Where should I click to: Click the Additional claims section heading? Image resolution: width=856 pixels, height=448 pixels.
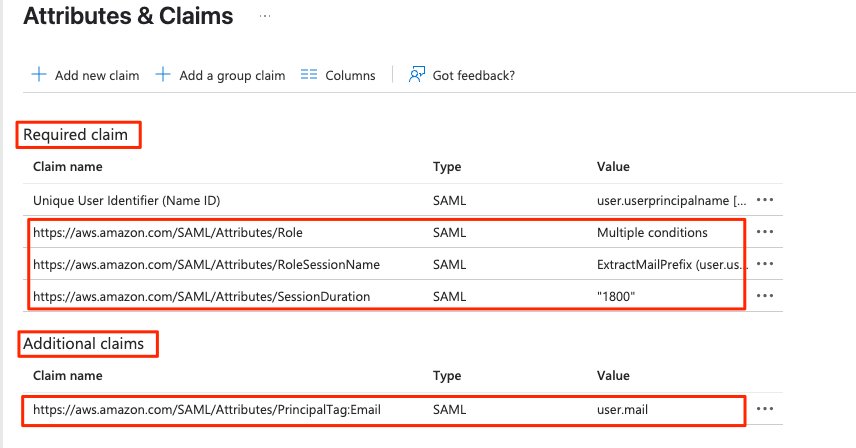coord(84,344)
